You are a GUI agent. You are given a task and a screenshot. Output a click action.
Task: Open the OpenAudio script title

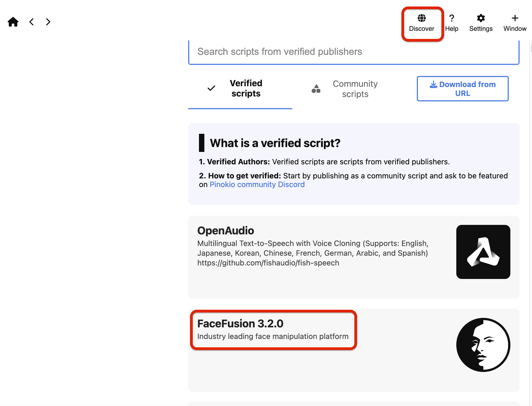point(226,231)
